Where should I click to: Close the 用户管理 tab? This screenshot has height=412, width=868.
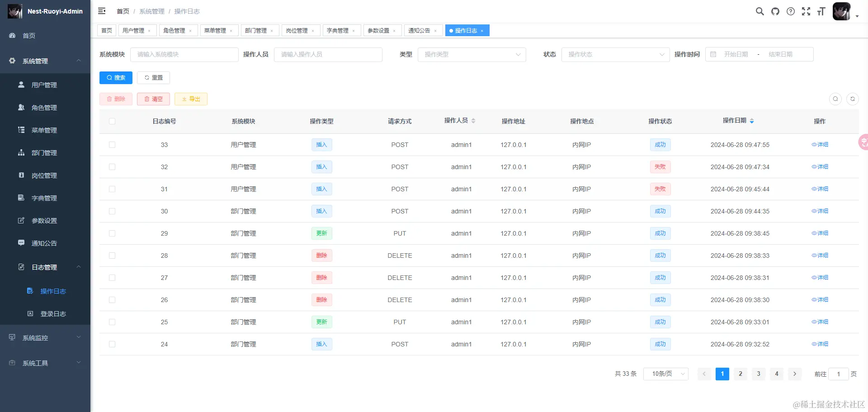149,31
